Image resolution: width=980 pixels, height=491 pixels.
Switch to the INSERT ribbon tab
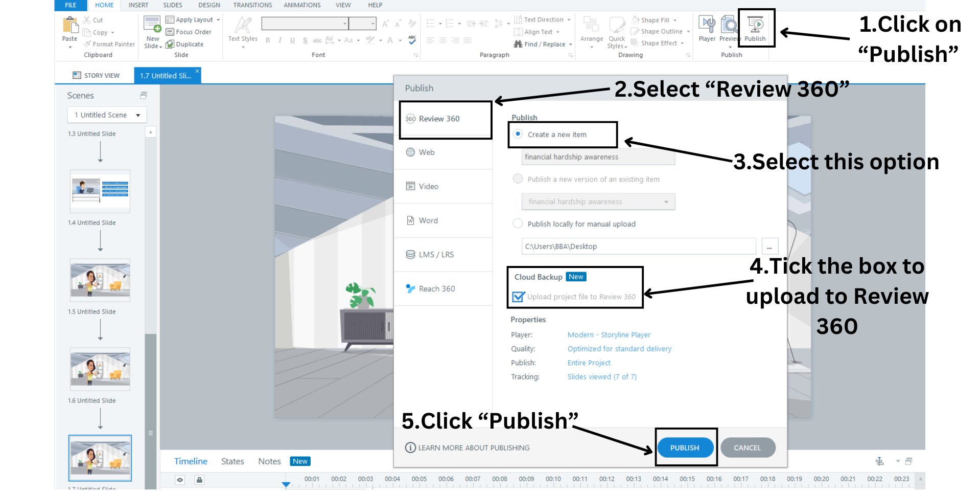pos(138,5)
